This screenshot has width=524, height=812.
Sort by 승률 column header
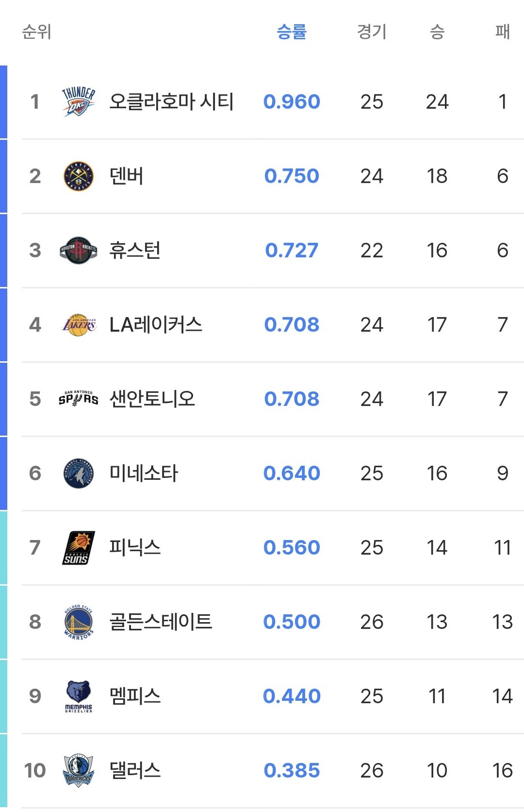click(x=292, y=32)
